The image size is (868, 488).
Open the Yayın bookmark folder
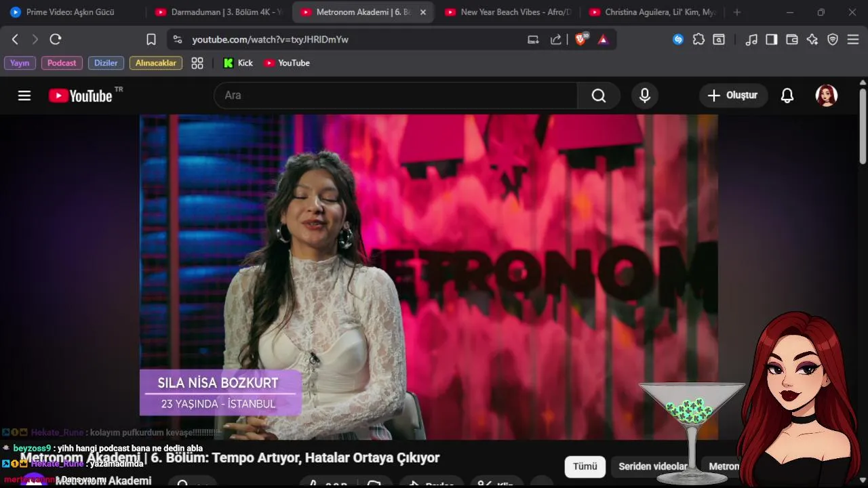(x=20, y=63)
